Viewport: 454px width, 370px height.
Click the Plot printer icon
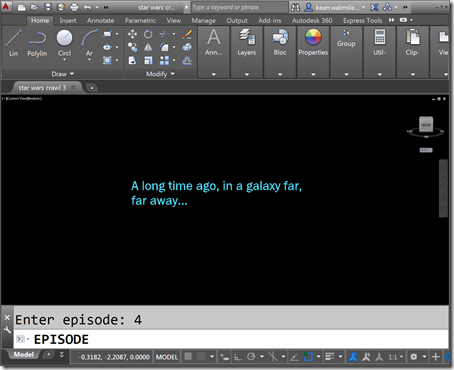(74, 7)
